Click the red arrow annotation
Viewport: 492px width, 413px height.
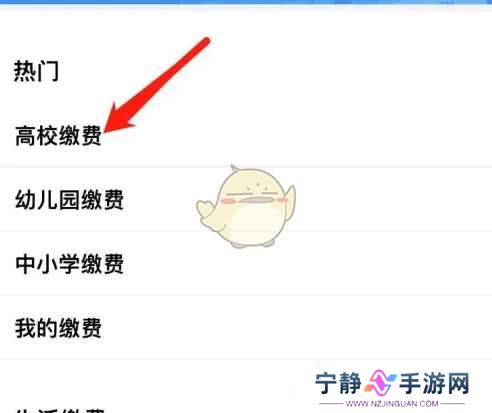click(x=157, y=85)
